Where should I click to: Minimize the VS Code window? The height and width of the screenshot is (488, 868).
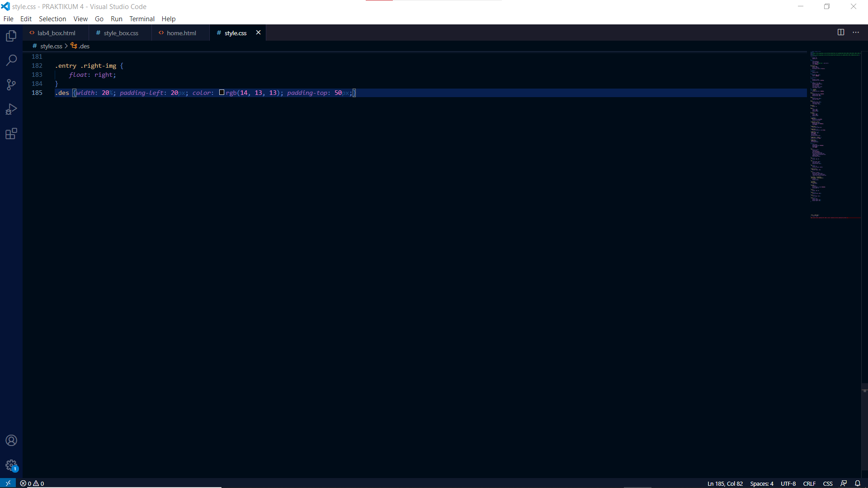(x=801, y=6)
